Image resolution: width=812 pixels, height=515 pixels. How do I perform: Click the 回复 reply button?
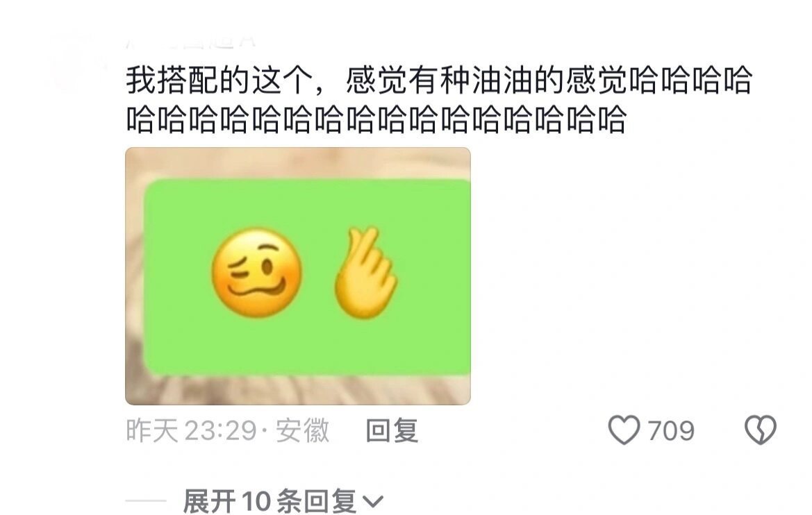(392, 430)
